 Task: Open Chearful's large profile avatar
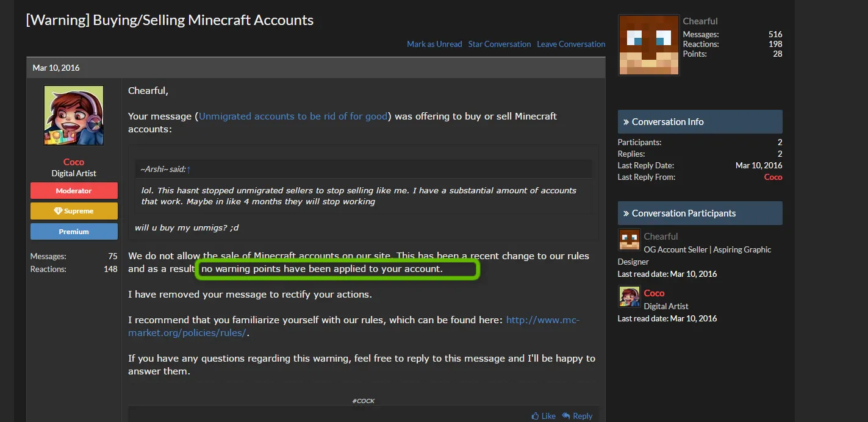[648, 45]
